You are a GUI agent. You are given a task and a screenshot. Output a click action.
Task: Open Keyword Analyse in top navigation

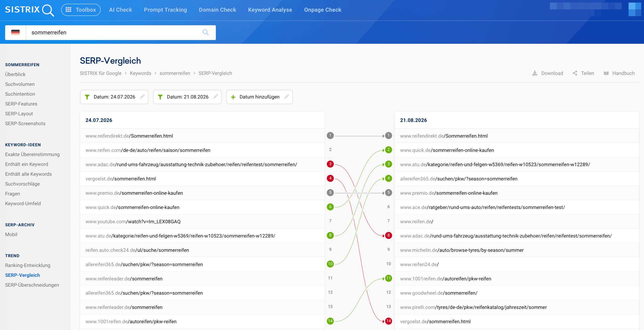coord(270,10)
